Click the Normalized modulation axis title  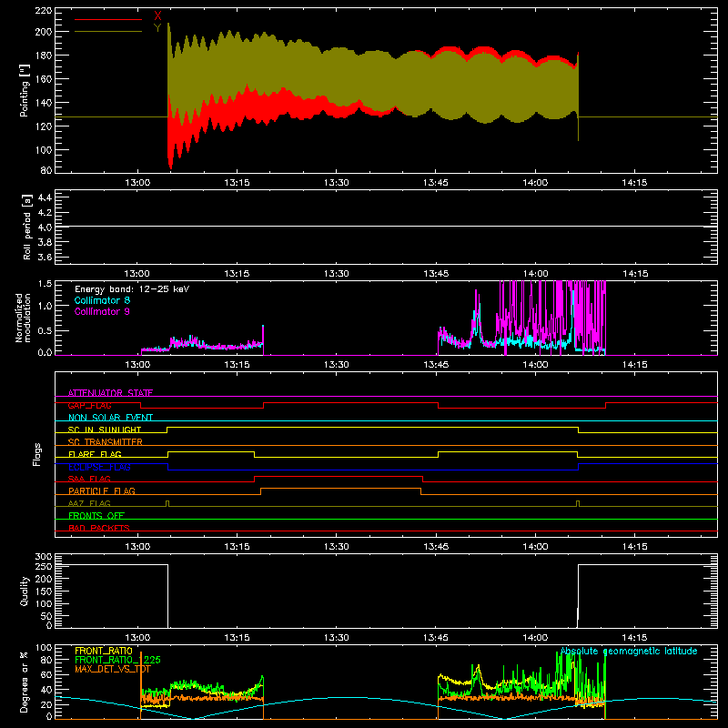click(x=23, y=318)
